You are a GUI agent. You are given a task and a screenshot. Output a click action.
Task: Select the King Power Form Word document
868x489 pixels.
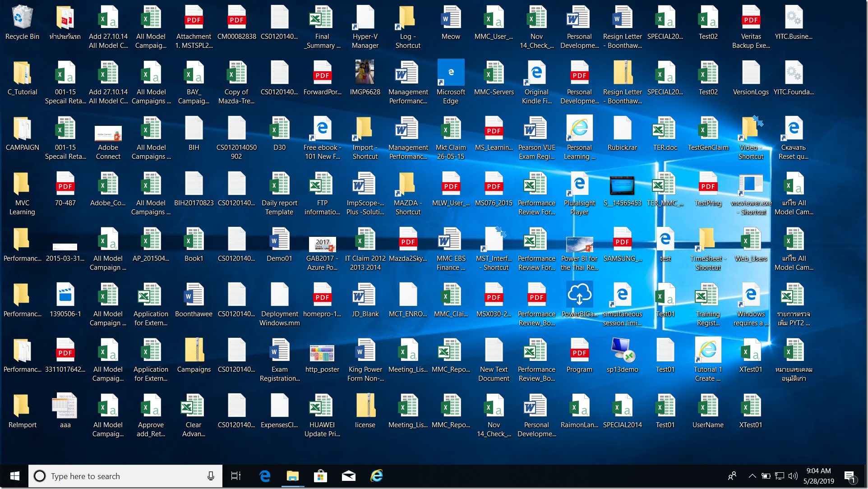pyautogui.click(x=365, y=360)
